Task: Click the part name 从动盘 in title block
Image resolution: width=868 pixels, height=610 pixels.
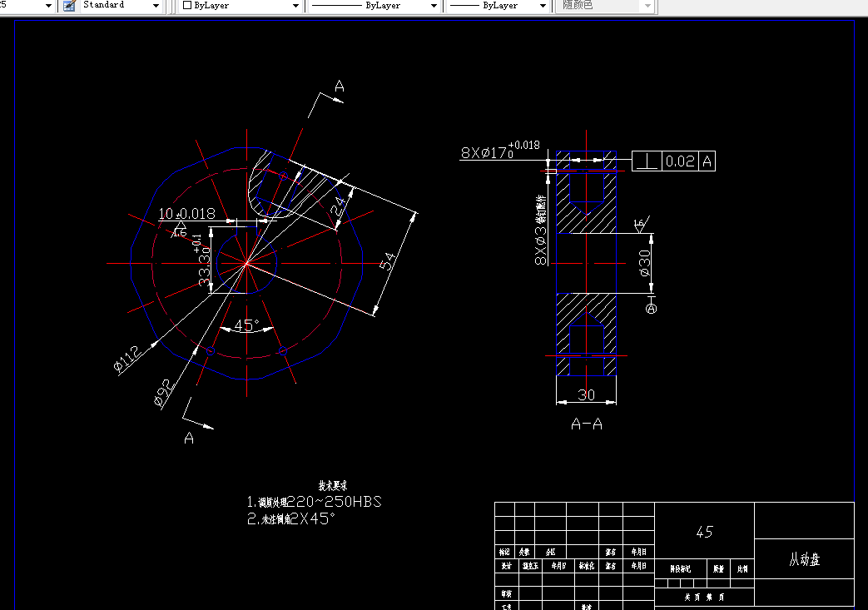Action: 805,559
